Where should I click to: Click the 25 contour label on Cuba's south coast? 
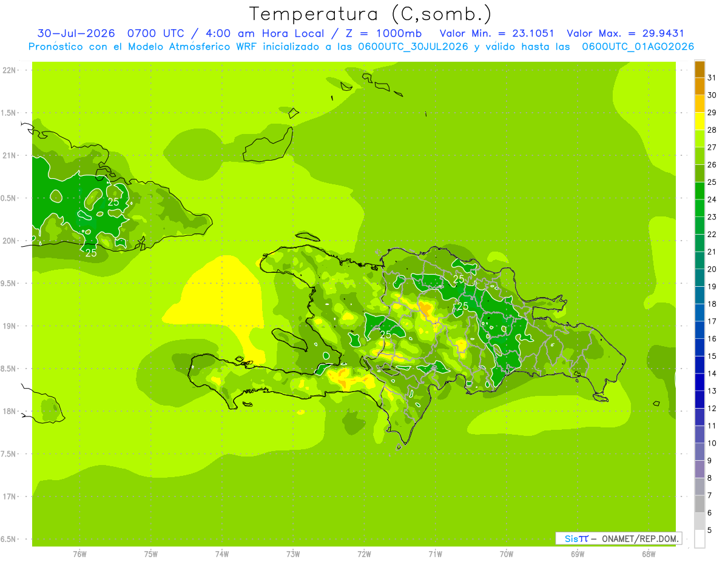point(91,253)
